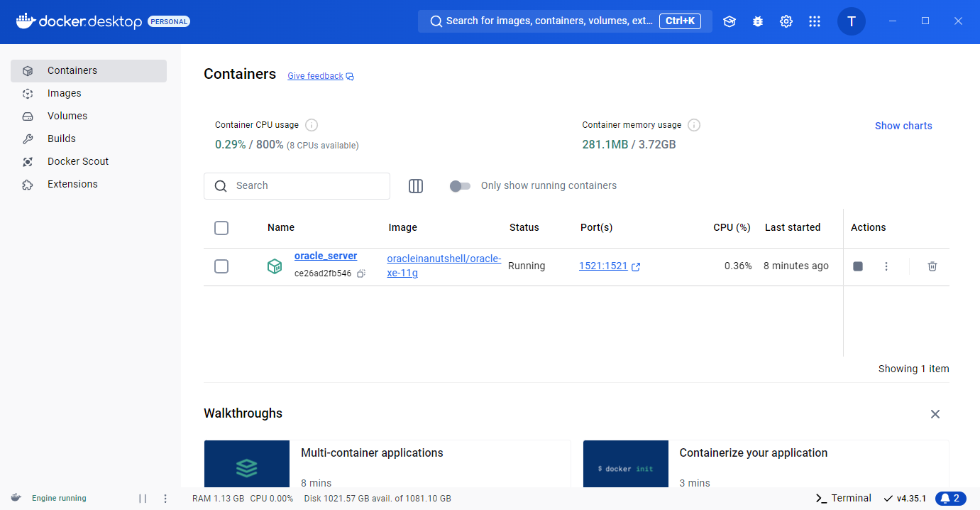The image size is (980, 510).
Task: Click the Docker Desktop whale logo
Action: click(x=26, y=21)
